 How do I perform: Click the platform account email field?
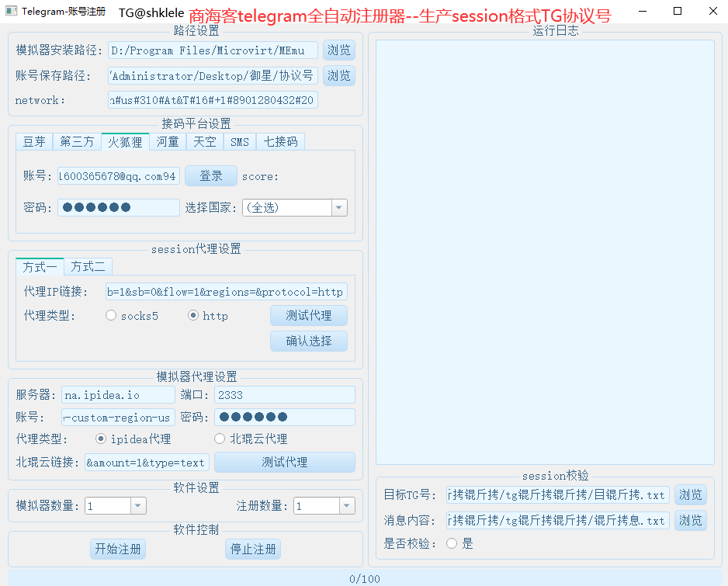tap(119, 176)
